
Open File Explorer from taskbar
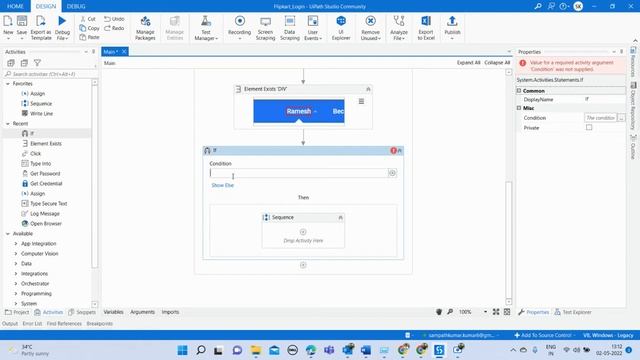click(256, 350)
